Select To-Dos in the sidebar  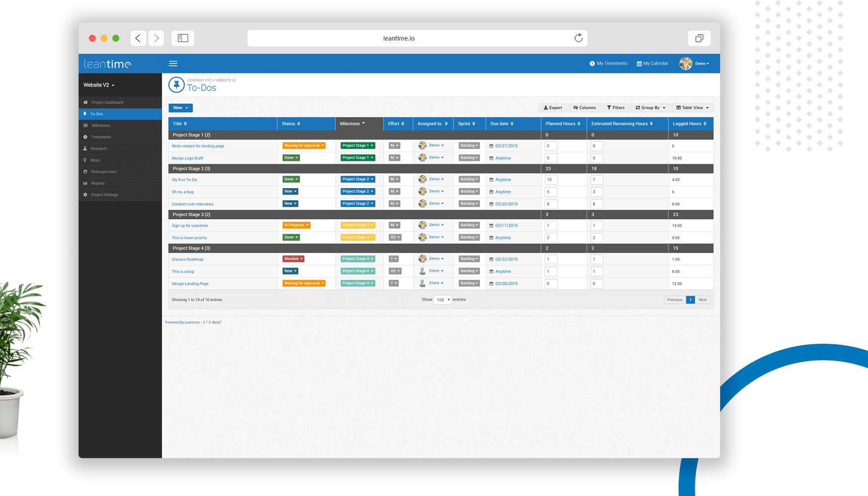pyautogui.click(x=120, y=114)
